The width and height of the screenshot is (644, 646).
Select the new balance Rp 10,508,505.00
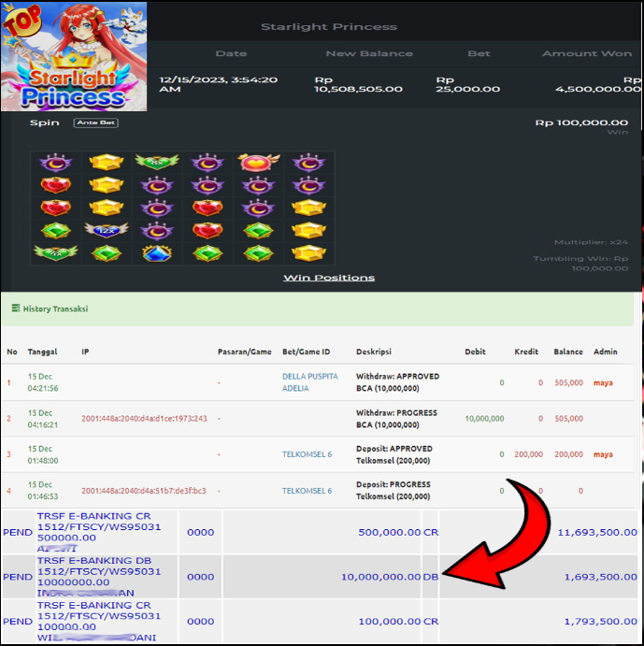359,84
